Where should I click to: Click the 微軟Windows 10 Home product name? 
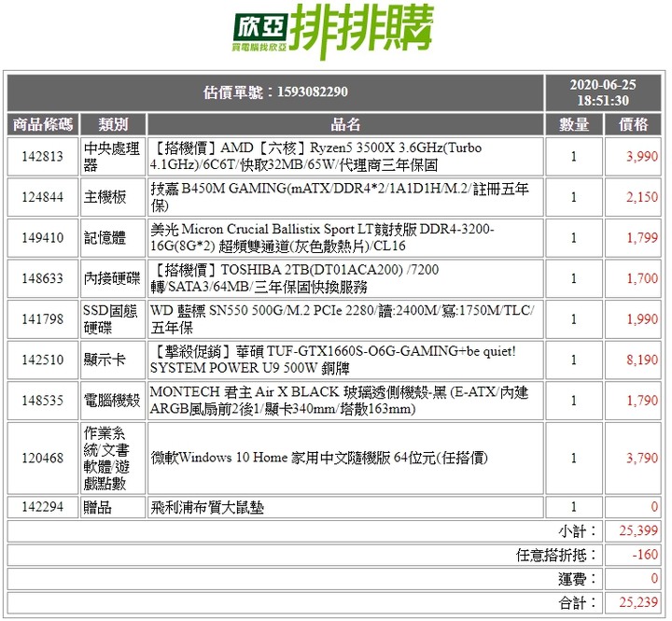point(319,458)
